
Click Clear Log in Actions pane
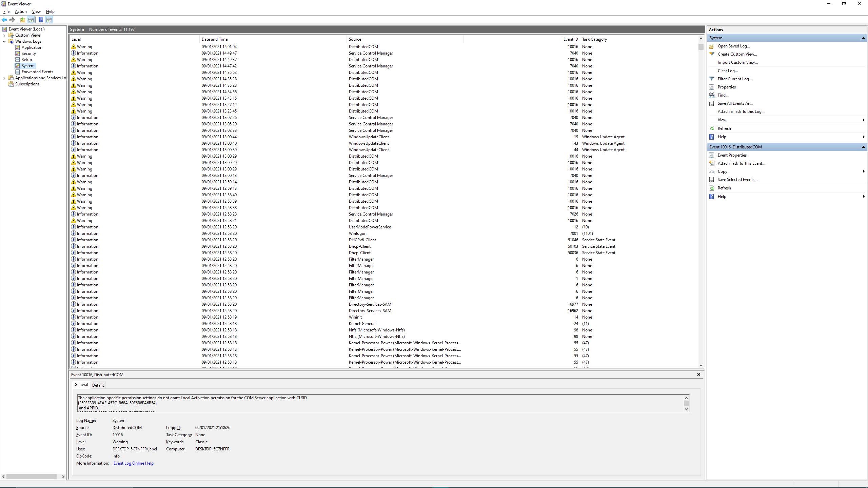[x=727, y=71]
